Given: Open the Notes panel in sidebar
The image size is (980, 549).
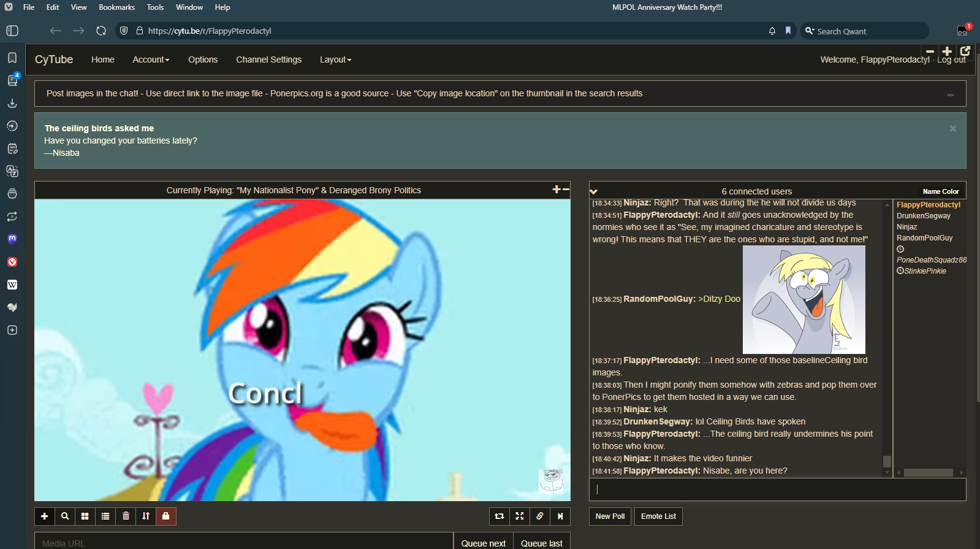Looking at the screenshot, I should pos(12,148).
